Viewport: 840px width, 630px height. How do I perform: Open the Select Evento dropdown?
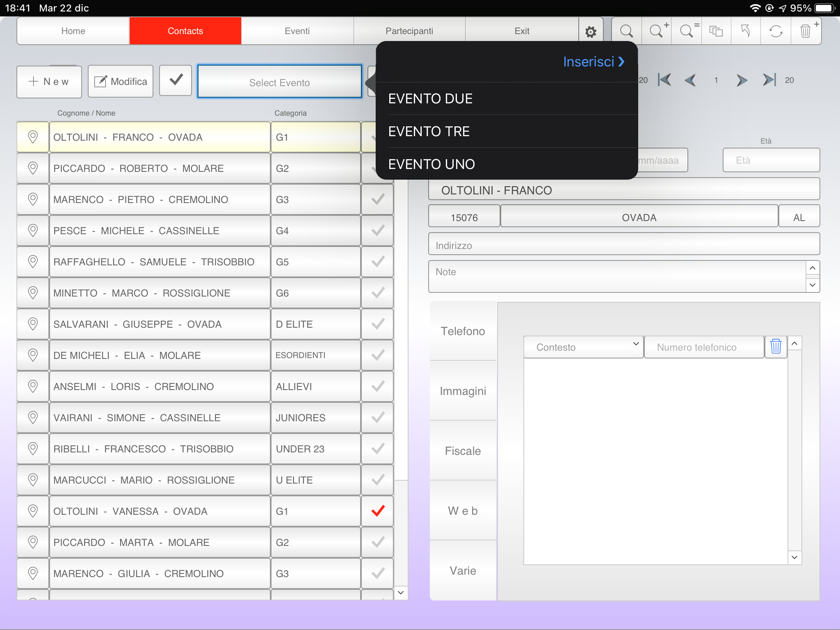tap(279, 82)
